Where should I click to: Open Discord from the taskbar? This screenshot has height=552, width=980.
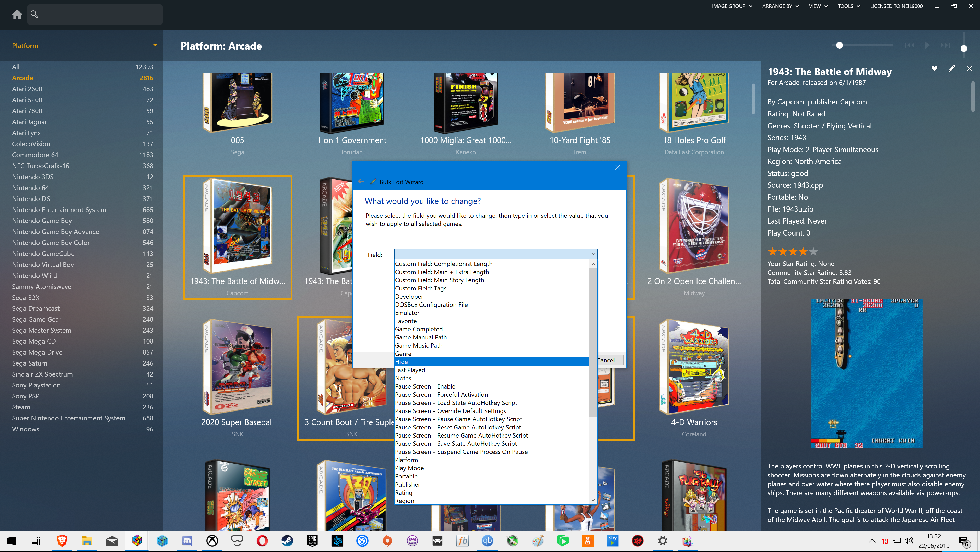pos(187,541)
